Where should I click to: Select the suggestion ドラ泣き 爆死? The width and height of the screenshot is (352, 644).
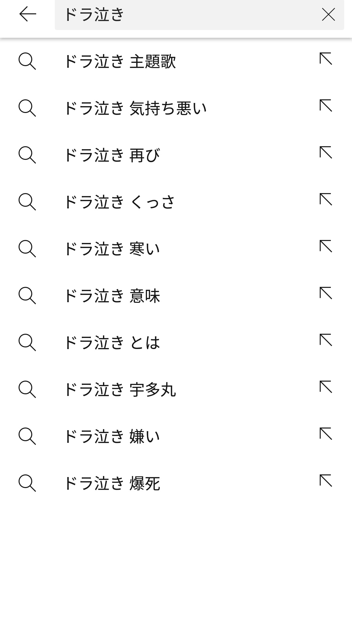(x=176, y=483)
